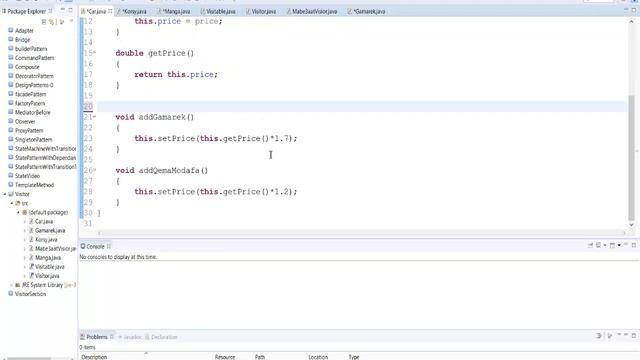
Task: Open the Open Console dropdown arrow
Action: click(x=619, y=245)
